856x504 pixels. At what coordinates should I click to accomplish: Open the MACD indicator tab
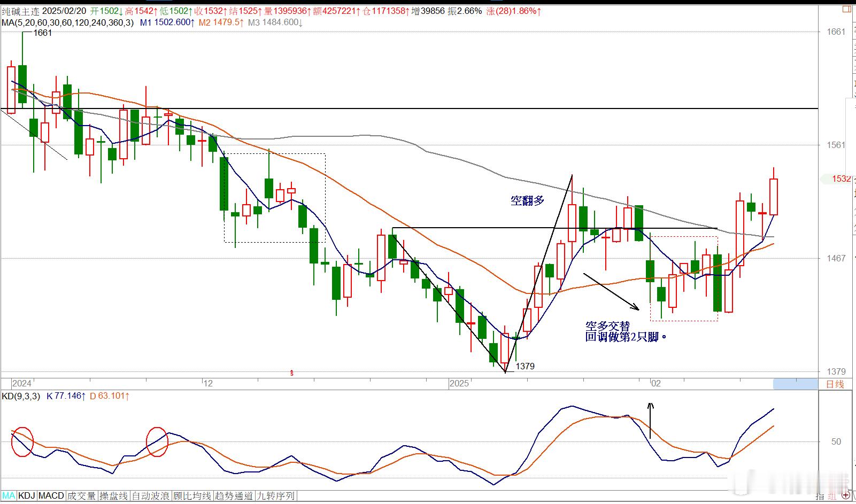pyautogui.click(x=51, y=496)
